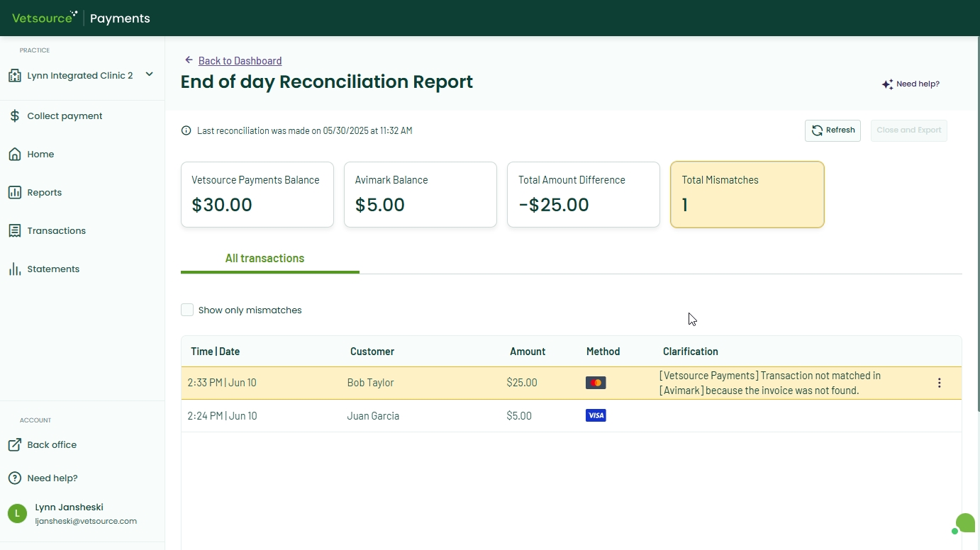Open the Reports section
The image size is (980, 550).
coord(44,193)
